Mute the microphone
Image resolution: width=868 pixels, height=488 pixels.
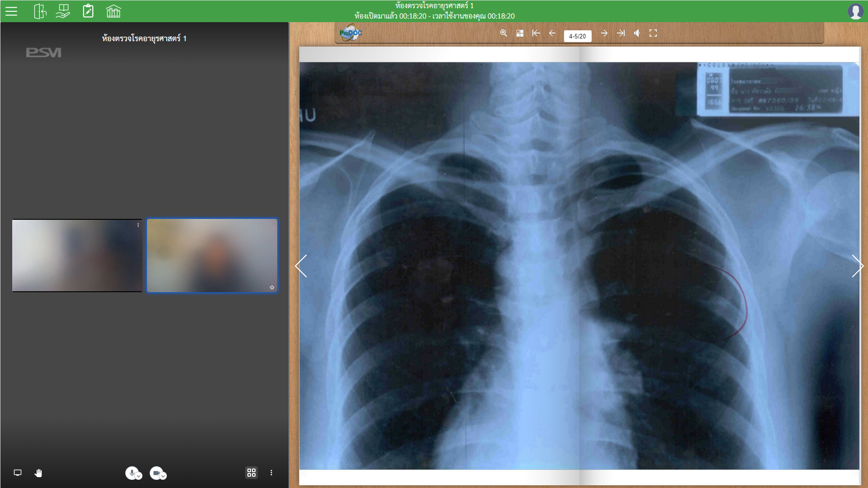pyautogui.click(x=131, y=473)
